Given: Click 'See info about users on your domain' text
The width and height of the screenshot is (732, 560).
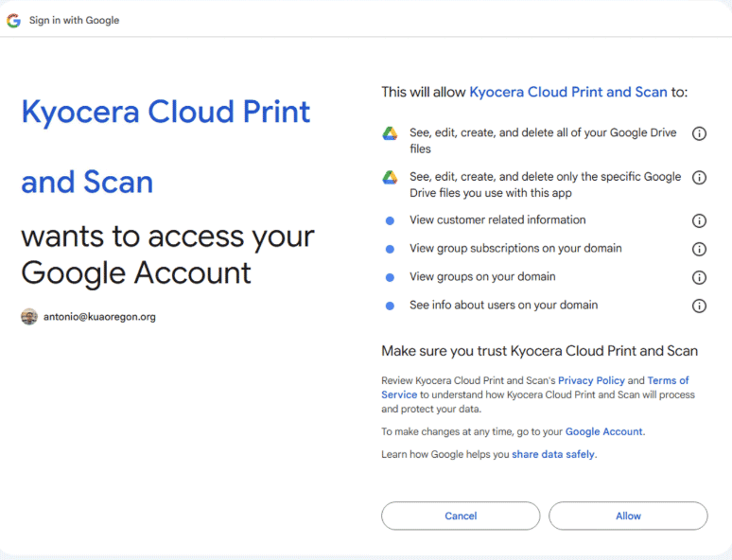Looking at the screenshot, I should [x=503, y=305].
